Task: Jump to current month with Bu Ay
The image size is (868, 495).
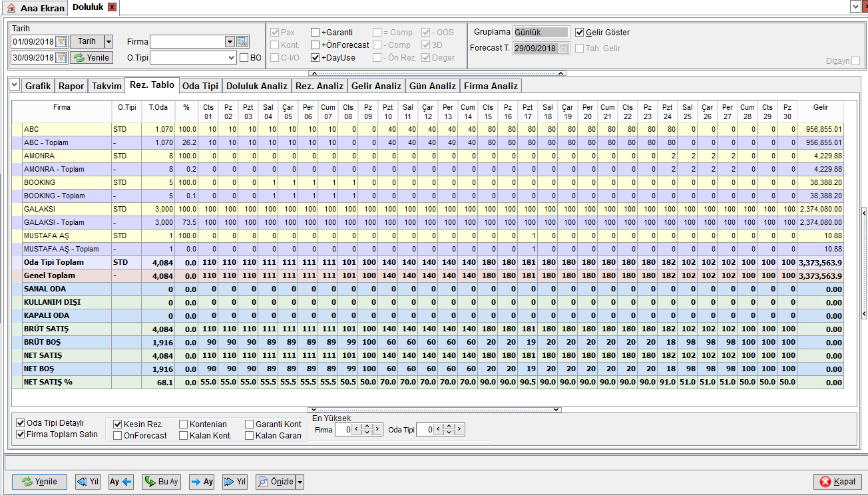Action: coord(161,482)
